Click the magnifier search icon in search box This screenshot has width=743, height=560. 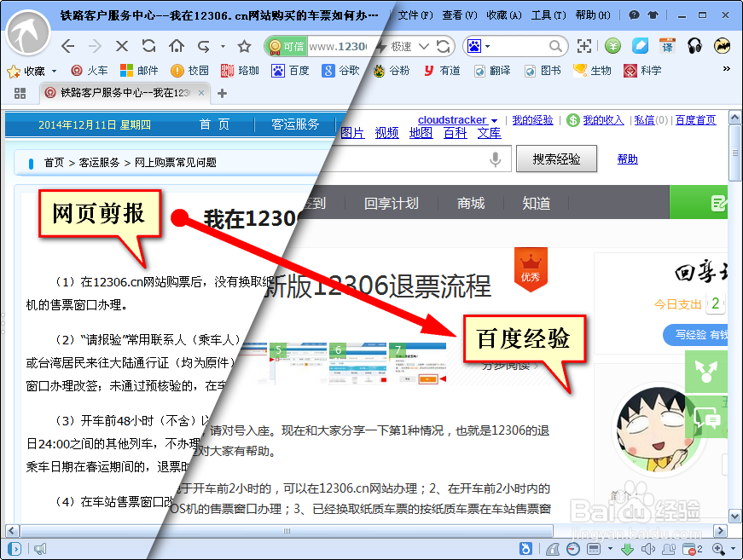point(554,46)
